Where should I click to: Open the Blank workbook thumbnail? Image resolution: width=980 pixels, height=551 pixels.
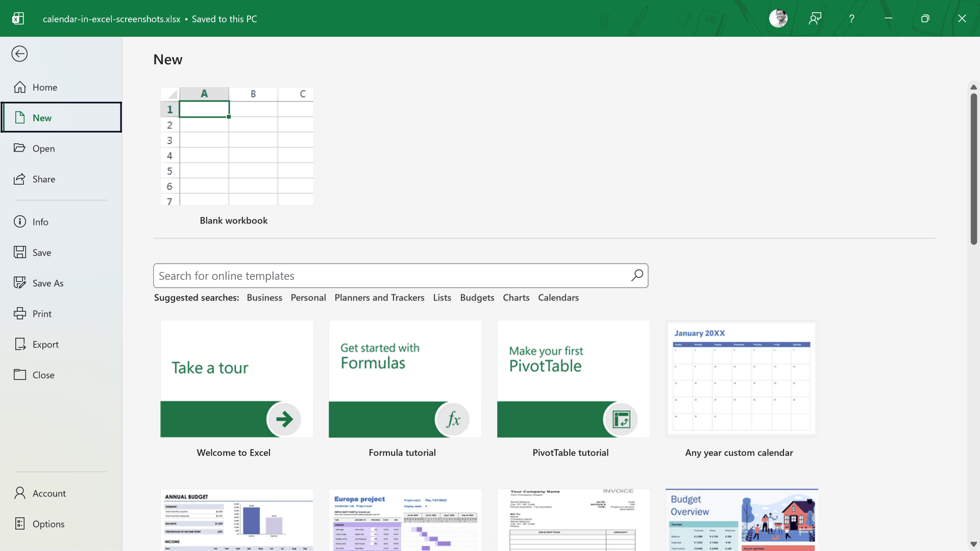(x=237, y=146)
